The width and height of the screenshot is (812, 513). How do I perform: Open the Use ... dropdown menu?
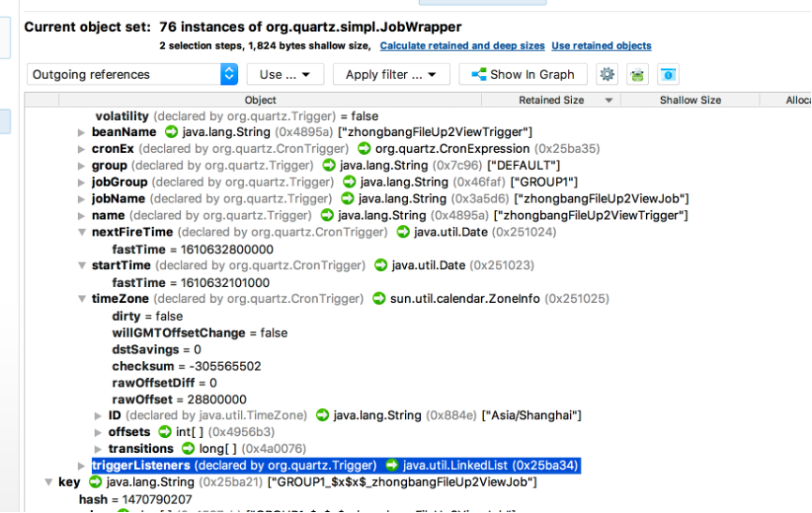[285, 75]
